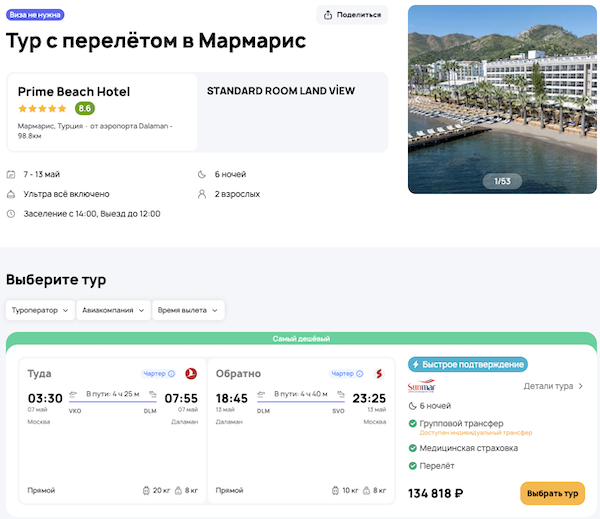
Task: Click the red airline logo on return flight
Action: click(x=378, y=374)
